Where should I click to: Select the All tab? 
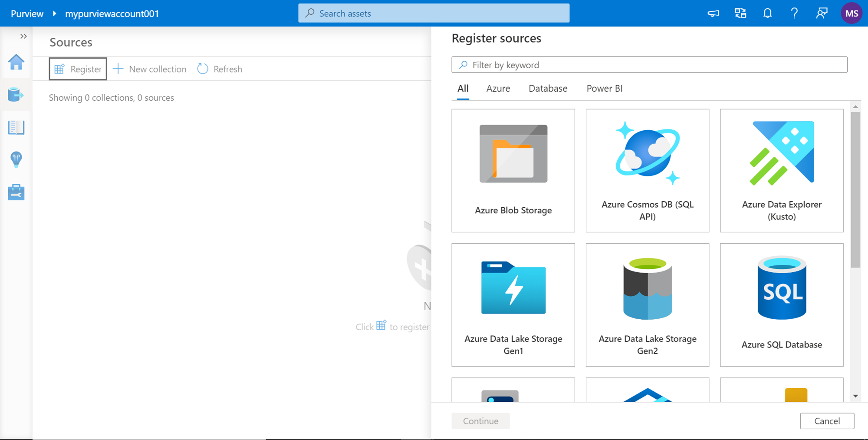[463, 89]
